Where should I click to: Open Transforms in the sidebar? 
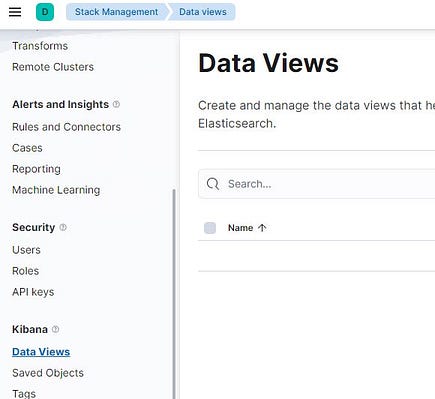pos(40,46)
